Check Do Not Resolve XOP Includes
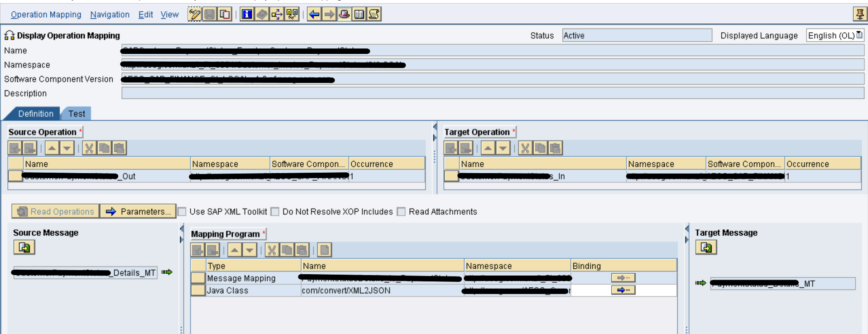 tap(275, 212)
